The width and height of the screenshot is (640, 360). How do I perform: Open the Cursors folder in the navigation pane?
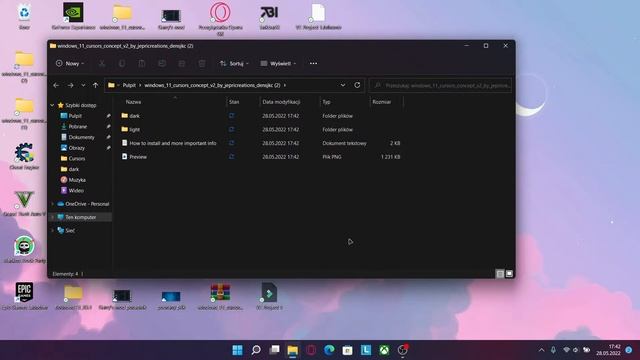coord(73,158)
